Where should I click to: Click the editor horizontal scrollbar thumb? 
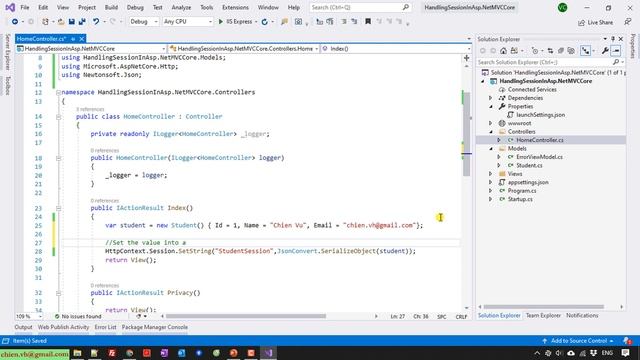246,316
